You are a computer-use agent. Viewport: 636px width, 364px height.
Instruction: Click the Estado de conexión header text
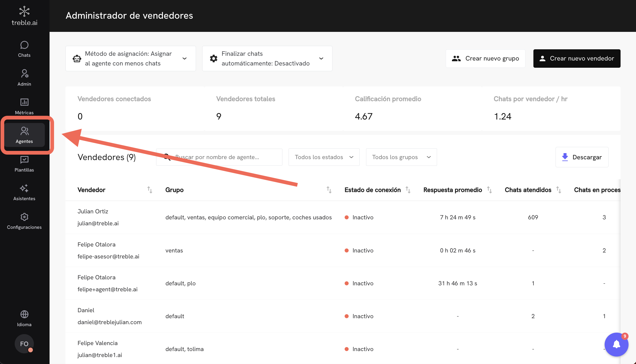coord(373,190)
